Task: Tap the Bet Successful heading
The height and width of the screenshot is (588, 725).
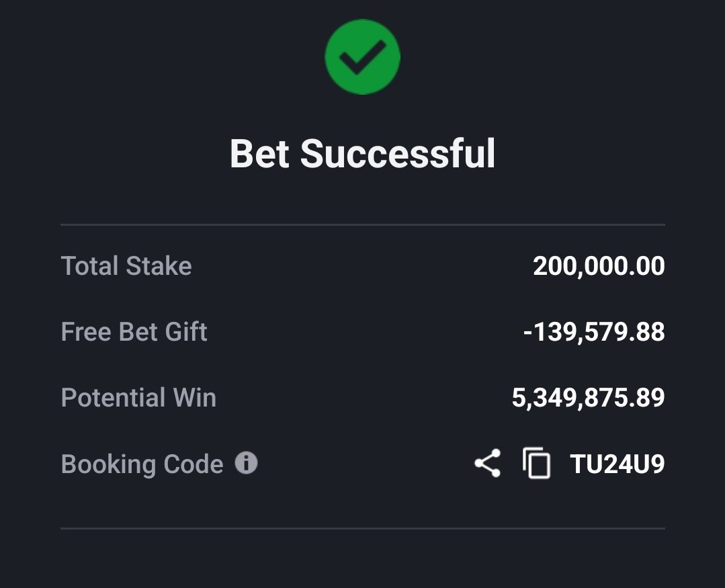Action: (x=363, y=153)
